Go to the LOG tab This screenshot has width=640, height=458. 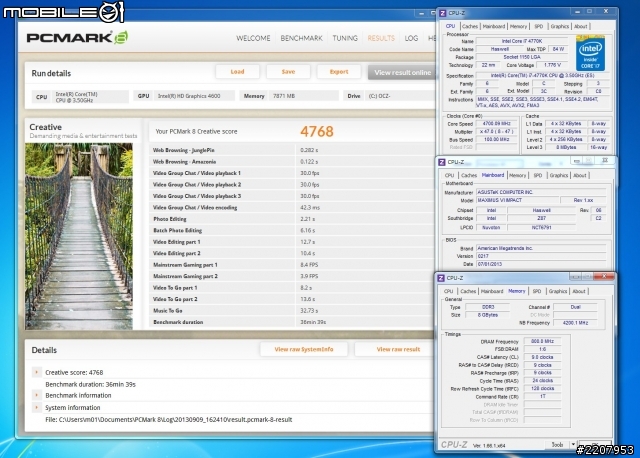tap(411, 38)
